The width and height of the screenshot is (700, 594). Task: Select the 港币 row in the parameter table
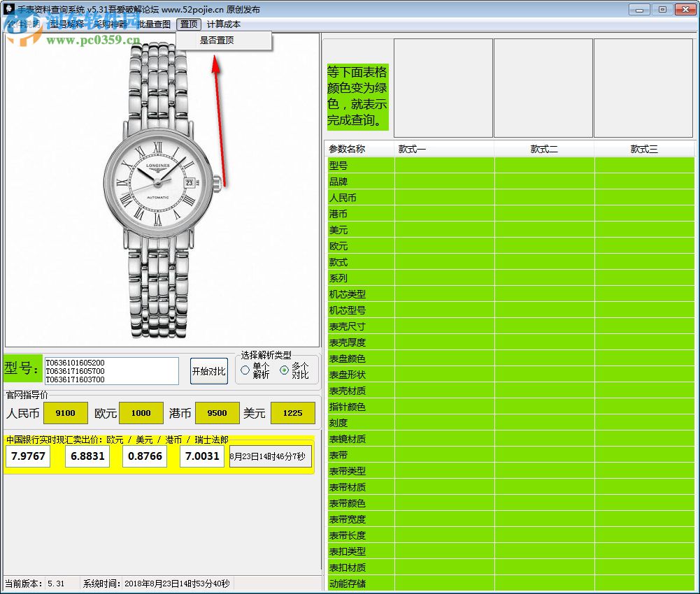[x=511, y=214]
